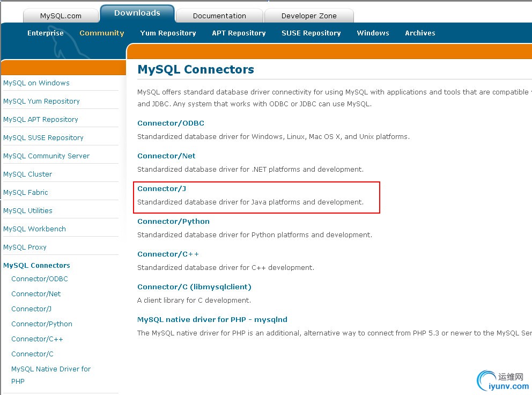This screenshot has width=532, height=395.
Task: Follow the Connector/C (libmysqlclient) heading link
Action: click(195, 287)
